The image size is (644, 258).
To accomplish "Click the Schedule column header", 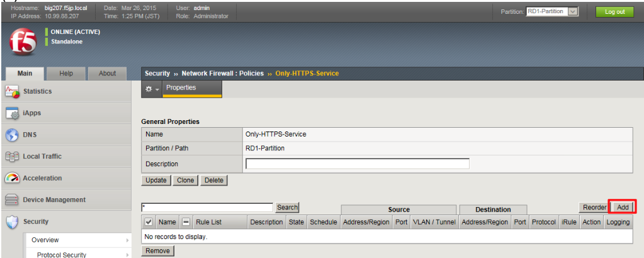I will (323, 222).
